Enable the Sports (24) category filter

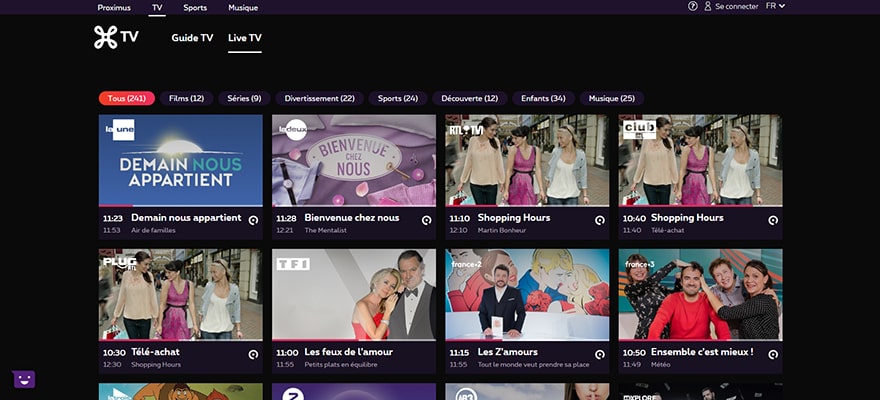[x=397, y=98]
